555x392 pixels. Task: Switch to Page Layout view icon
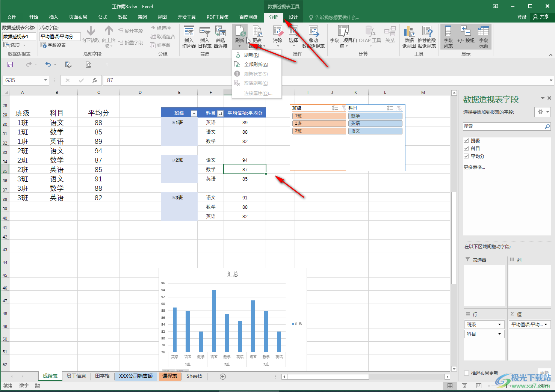464,386
